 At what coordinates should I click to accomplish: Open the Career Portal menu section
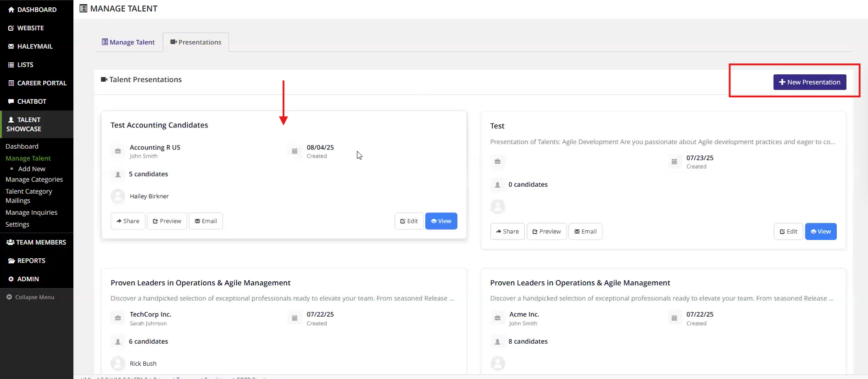tap(41, 83)
